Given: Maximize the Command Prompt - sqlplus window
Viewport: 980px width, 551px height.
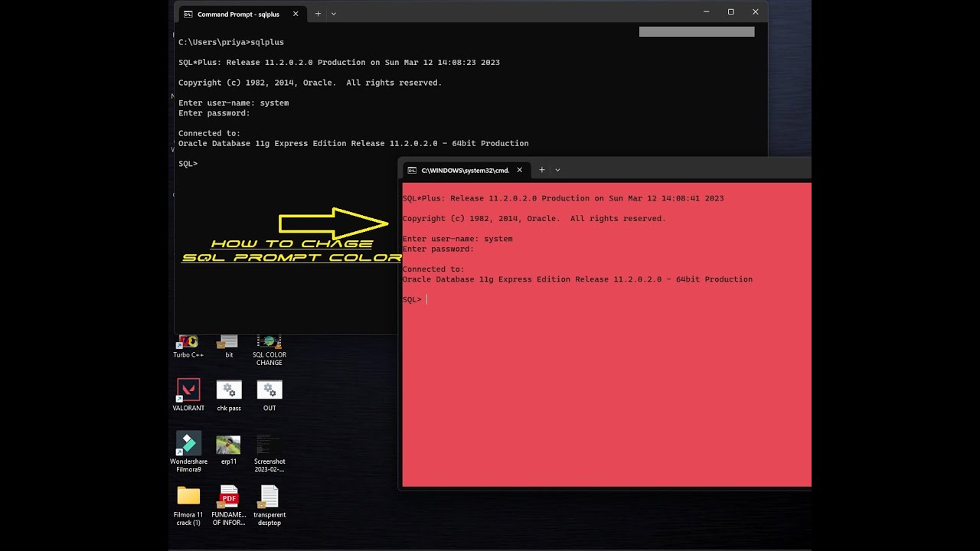Looking at the screenshot, I should pos(731,12).
